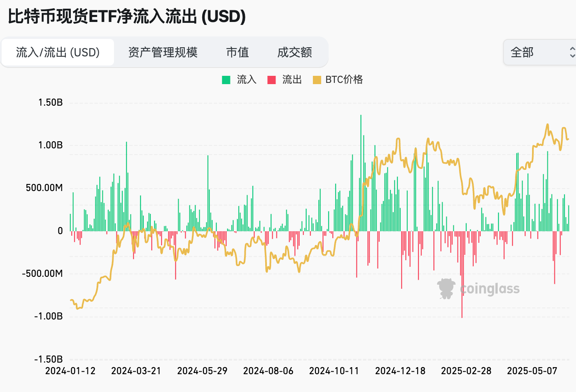
Task: Click the 1.50B y-axis label
Action: pos(50,102)
